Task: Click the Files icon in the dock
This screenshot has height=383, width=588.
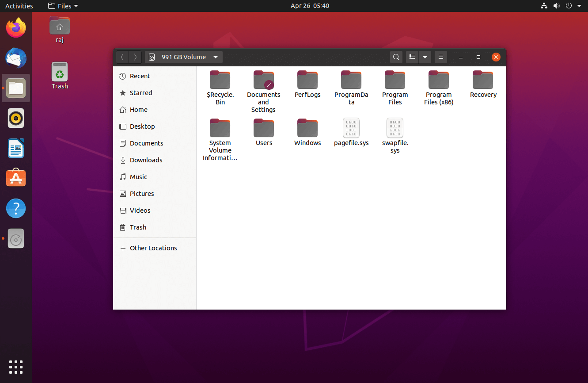Action: coord(16,88)
